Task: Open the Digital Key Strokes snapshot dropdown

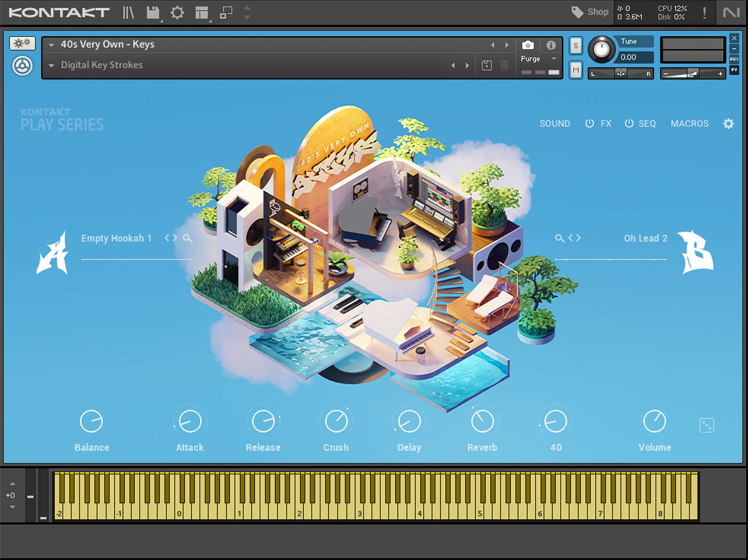Action: pyautogui.click(x=51, y=65)
